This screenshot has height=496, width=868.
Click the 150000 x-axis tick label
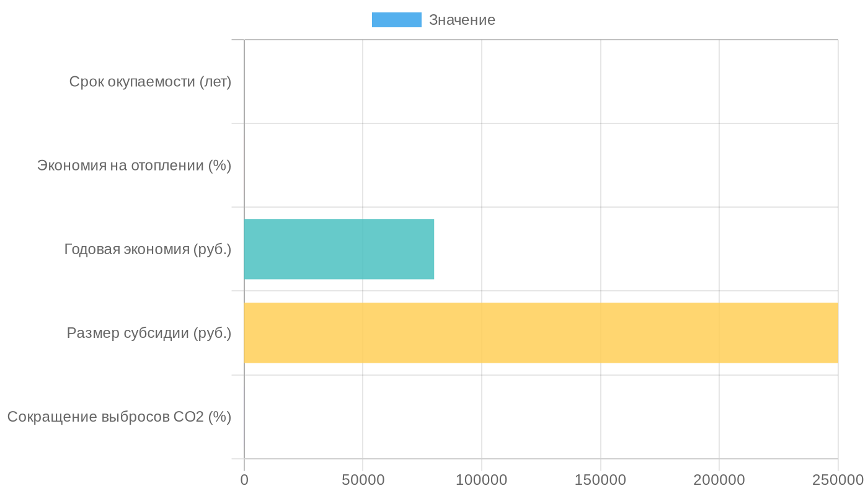click(600, 480)
